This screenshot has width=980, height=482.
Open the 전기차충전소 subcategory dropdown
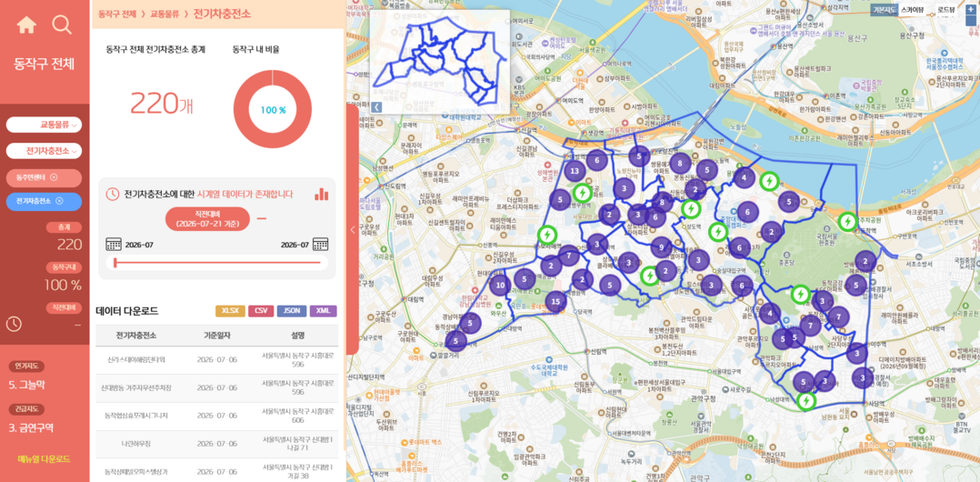pyautogui.click(x=44, y=151)
